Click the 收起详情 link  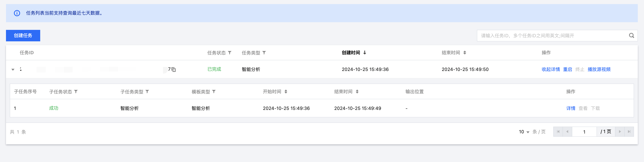tap(550, 69)
